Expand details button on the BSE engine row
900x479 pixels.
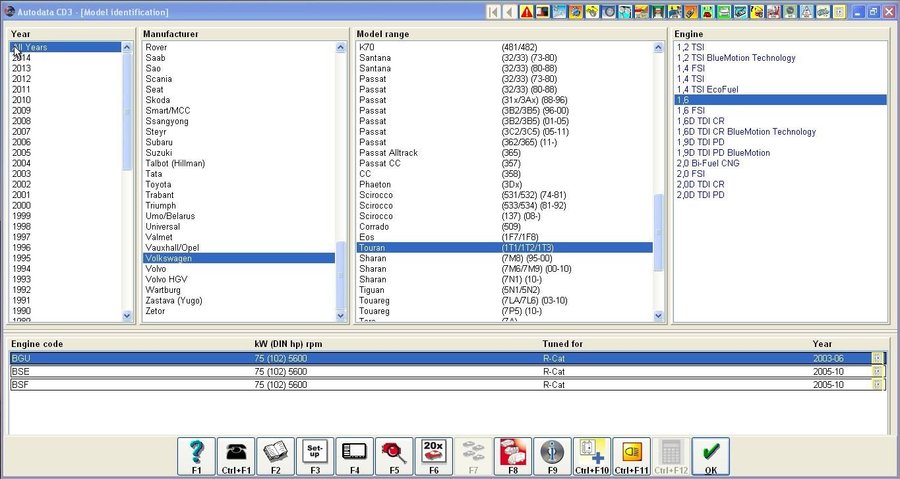click(878, 371)
